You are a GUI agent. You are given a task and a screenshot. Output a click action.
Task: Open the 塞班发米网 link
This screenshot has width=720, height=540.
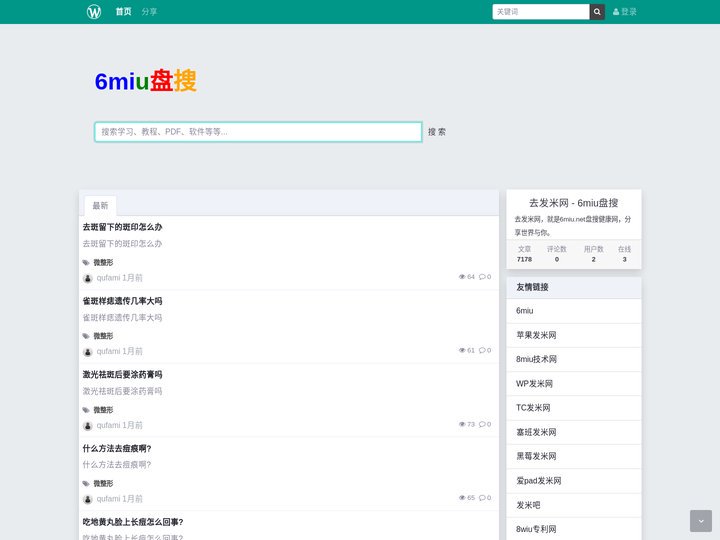574,432
